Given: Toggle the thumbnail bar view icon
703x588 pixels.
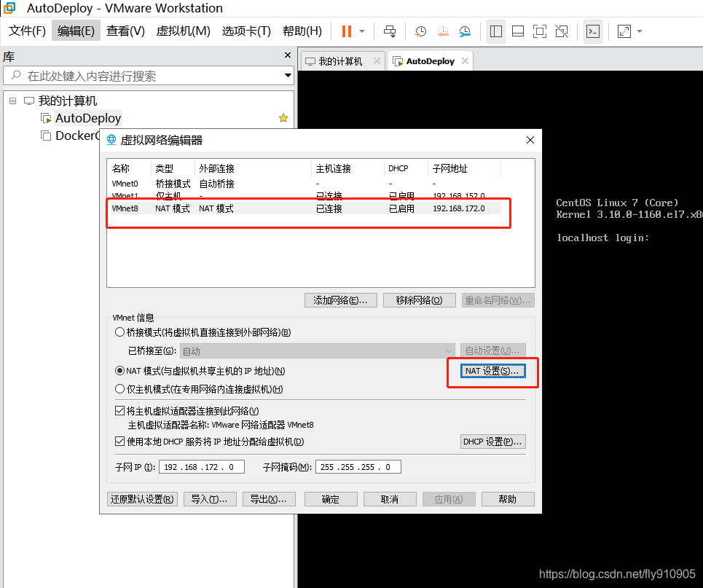Looking at the screenshot, I should click(x=518, y=31).
